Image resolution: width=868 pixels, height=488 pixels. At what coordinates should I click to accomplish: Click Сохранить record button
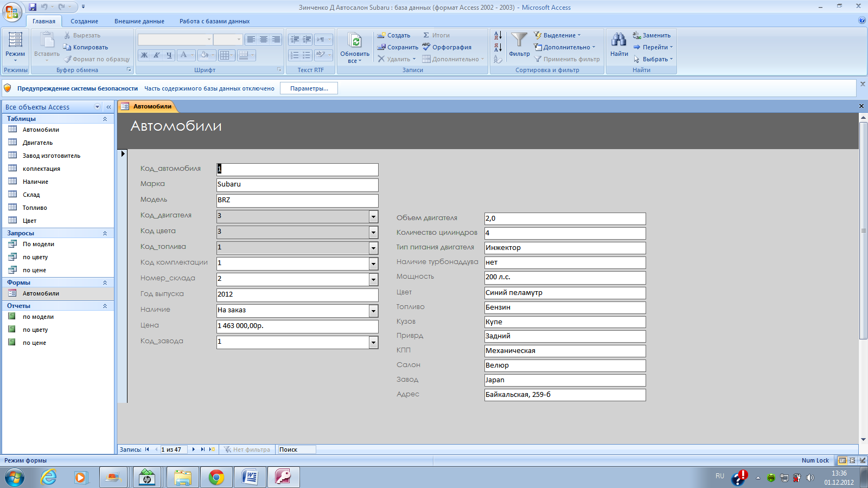398,47
